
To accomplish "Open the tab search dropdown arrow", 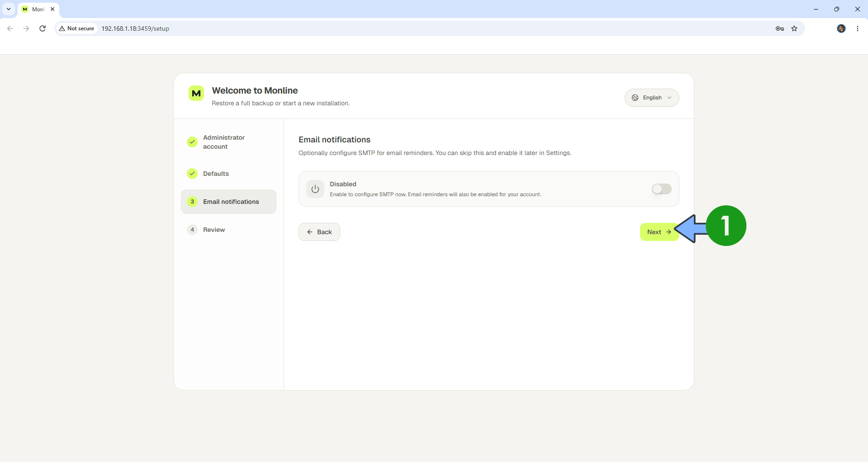I will tap(8, 9).
